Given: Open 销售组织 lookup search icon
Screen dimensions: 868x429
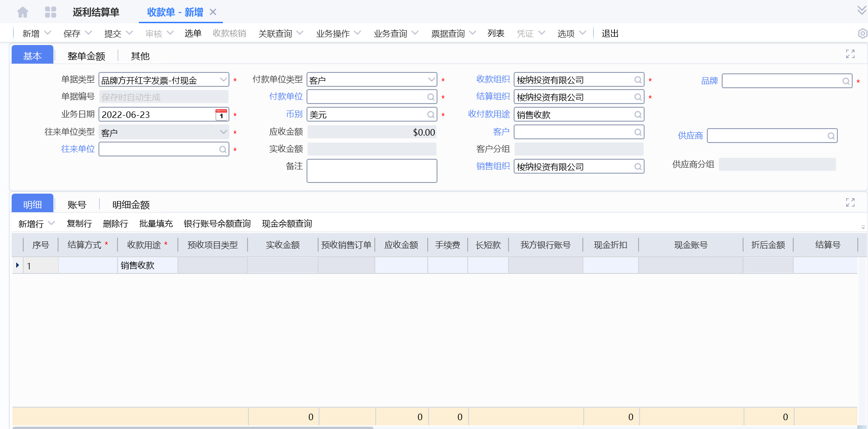Looking at the screenshot, I should pos(638,167).
